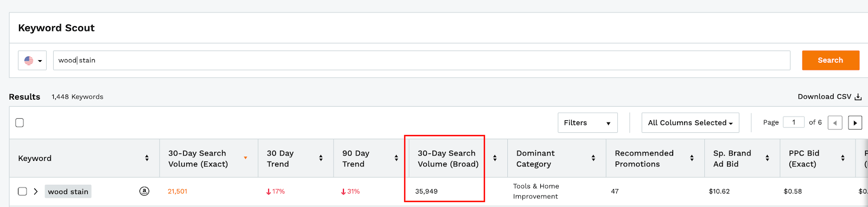
Task: Expand the wood stain keyword row
Action: [x=36, y=191]
